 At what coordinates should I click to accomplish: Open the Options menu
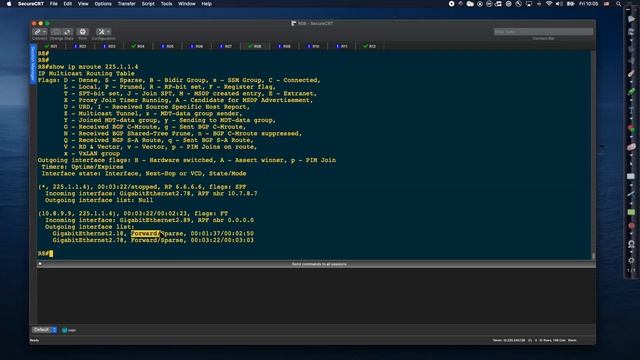coord(103,4)
